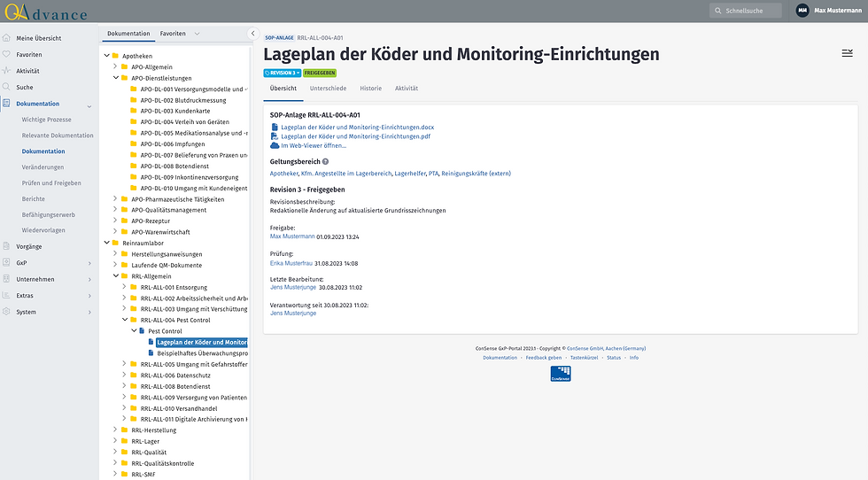Click the Beispielhaftes Überwachungsprotokoll document icon
The height and width of the screenshot is (480, 868).
(151, 352)
